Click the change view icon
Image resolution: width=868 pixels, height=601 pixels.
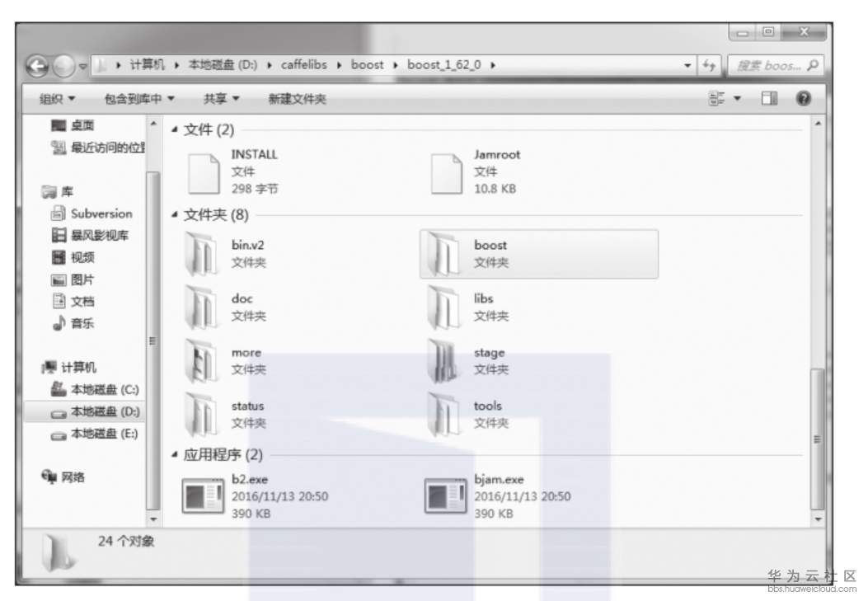(717, 98)
